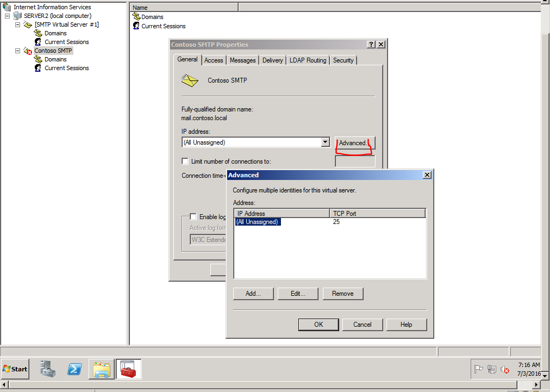Select Contoso SMTP tree label

(x=53, y=51)
